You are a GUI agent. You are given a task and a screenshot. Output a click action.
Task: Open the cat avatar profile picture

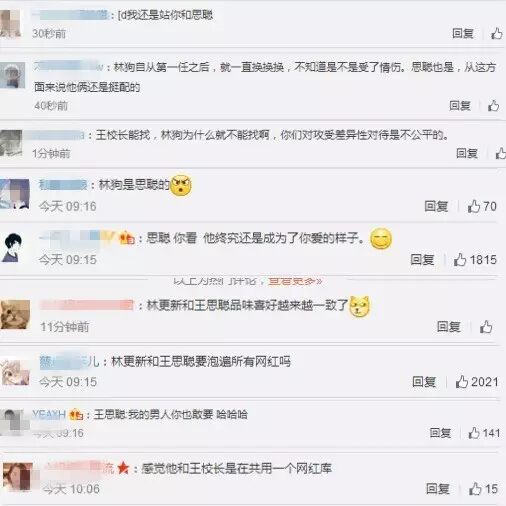15,315
